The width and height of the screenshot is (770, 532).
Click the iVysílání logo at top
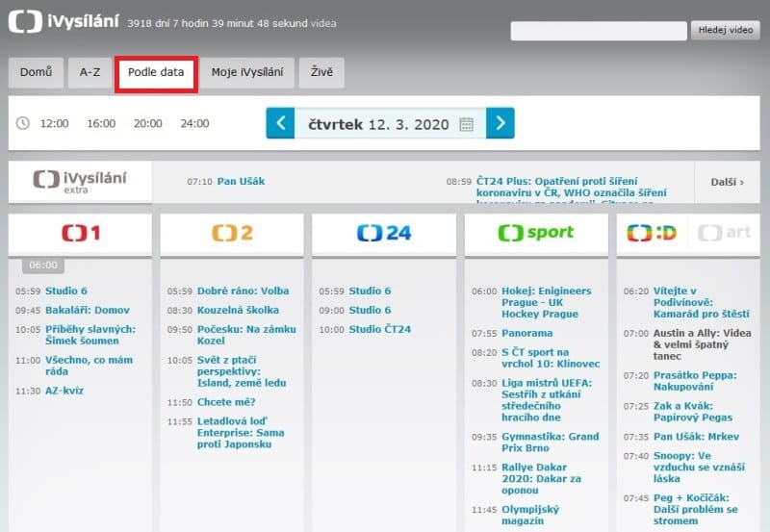[x=64, y=22]
